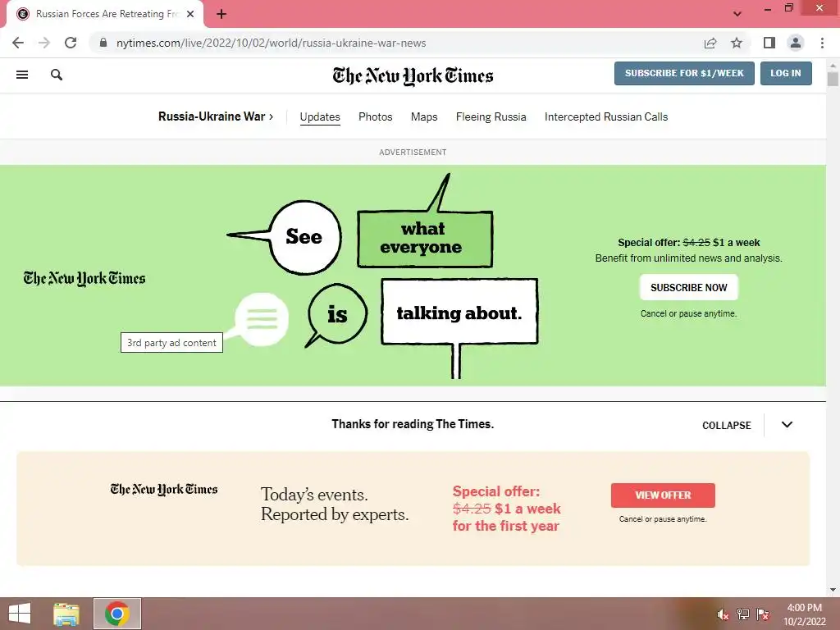Open the Action Center flag icon

pos(763,614)
